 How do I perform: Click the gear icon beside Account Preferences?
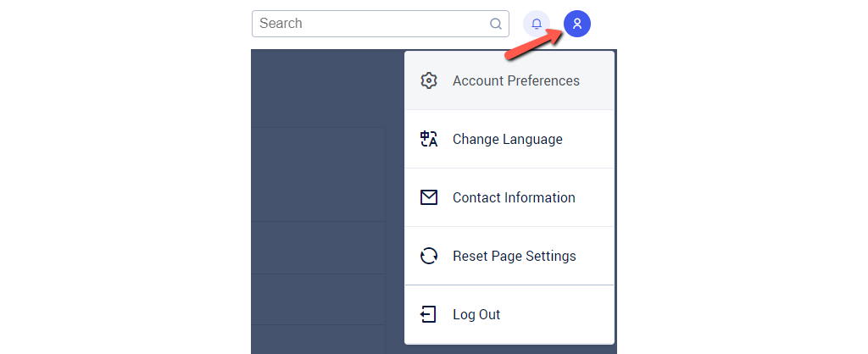[x=429, y=81]
